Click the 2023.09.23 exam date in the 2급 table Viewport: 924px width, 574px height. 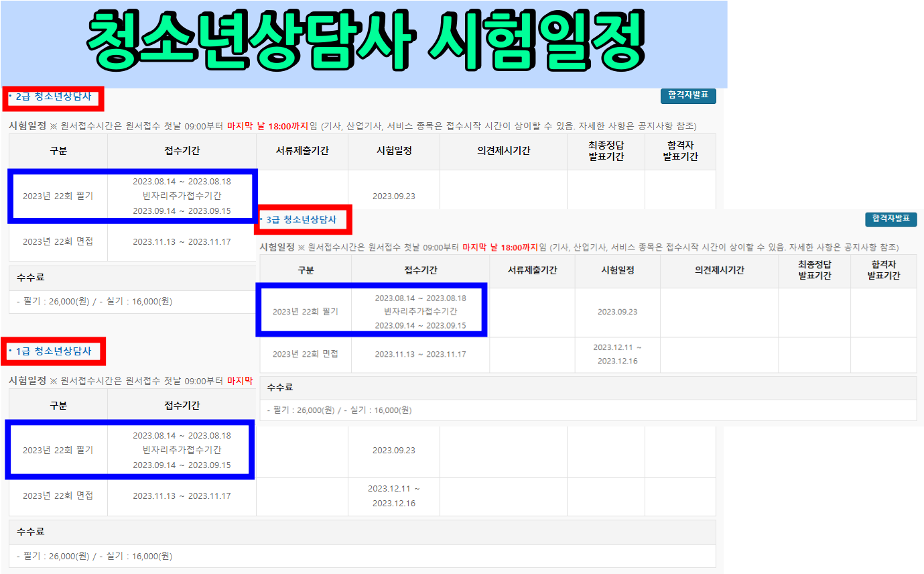pos(394,196)
